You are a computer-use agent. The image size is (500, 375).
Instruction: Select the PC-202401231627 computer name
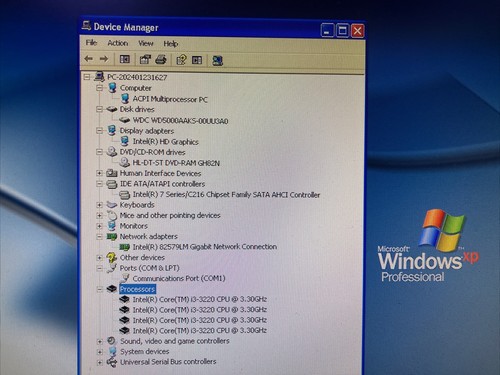137,77
